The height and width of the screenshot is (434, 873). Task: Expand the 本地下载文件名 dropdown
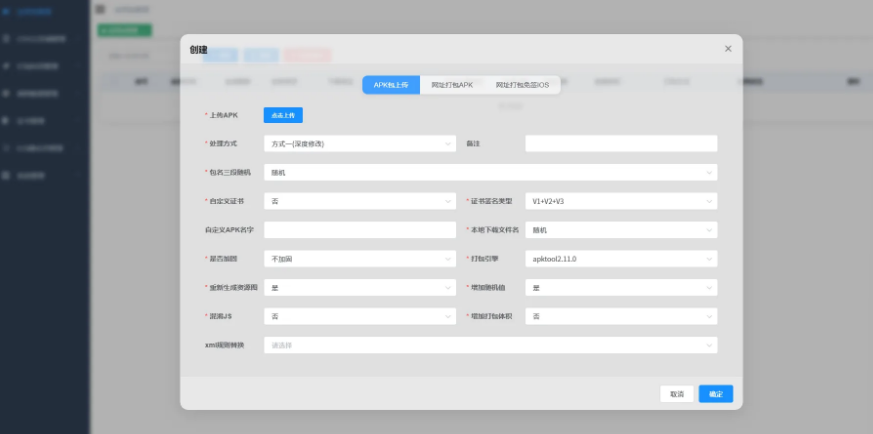point(621,230)
